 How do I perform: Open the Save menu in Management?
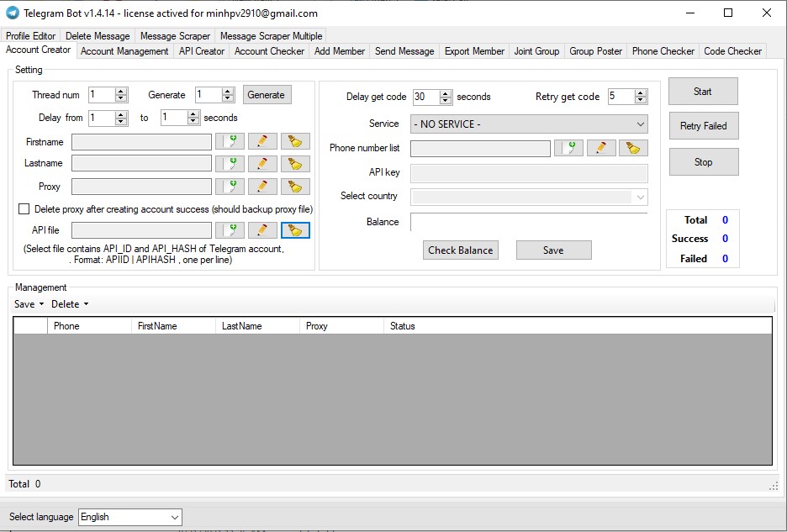click(29, 304)
